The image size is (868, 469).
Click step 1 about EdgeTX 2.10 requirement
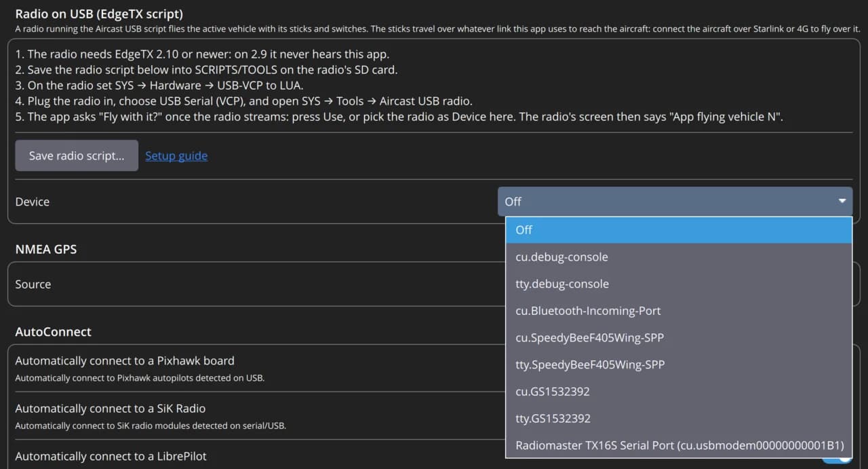202,54
